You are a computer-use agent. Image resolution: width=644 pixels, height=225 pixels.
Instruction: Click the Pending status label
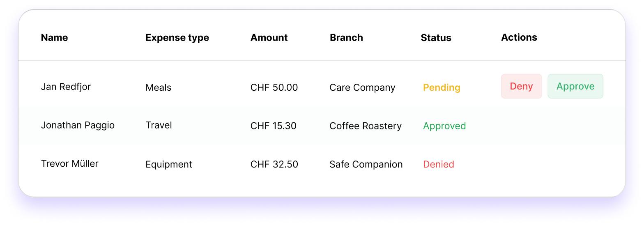coord(442,87)
